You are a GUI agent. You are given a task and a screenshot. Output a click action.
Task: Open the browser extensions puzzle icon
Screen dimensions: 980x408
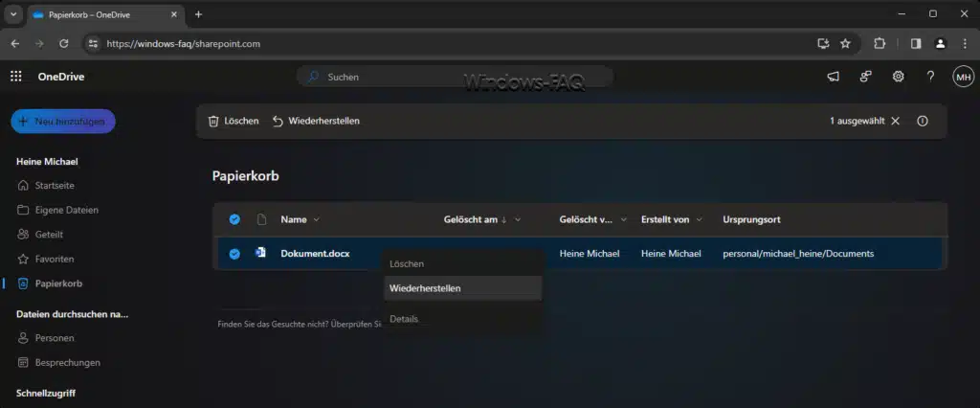pos(880,44)
